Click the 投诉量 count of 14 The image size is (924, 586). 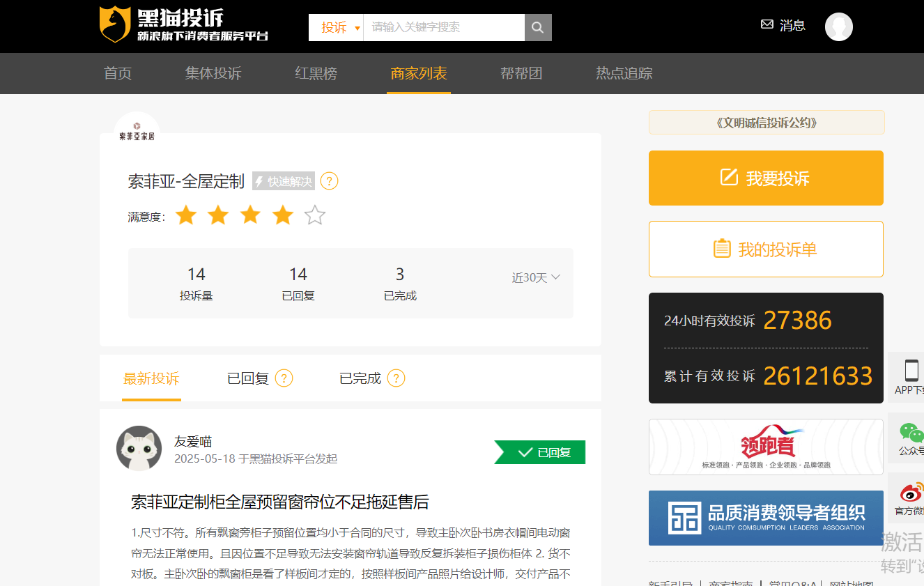pos(197,275)
